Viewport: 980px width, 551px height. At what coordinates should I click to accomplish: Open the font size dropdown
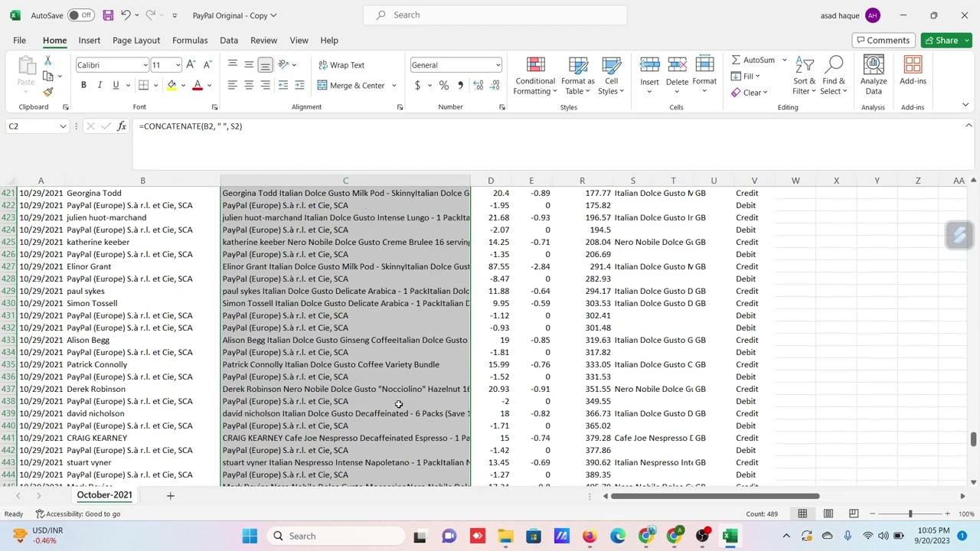coord(178,65)
